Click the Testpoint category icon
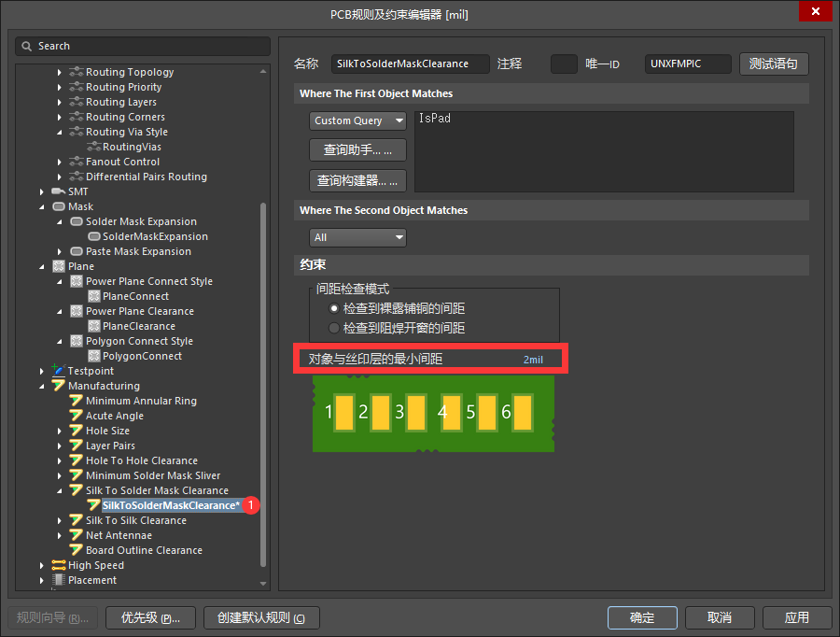The image size is (840, 637). [58, 371]
